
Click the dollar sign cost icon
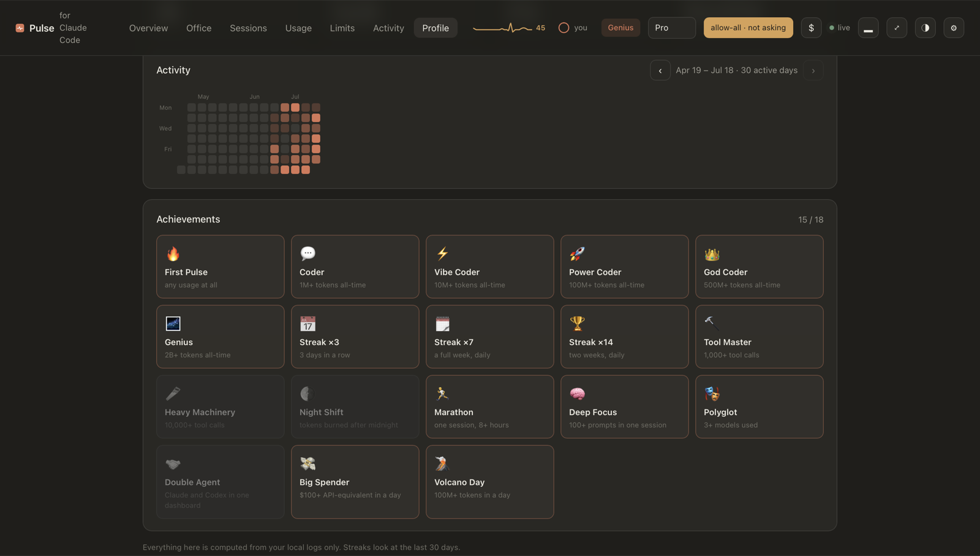811,28
